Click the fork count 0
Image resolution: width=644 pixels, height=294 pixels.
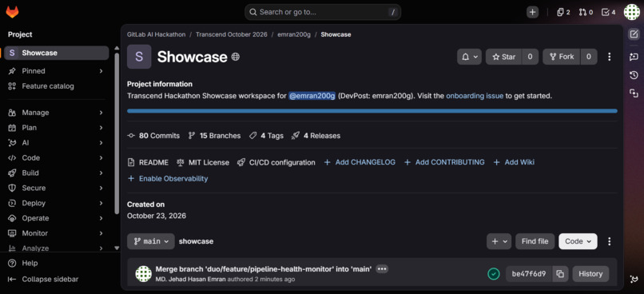click(x=589, y=57)
